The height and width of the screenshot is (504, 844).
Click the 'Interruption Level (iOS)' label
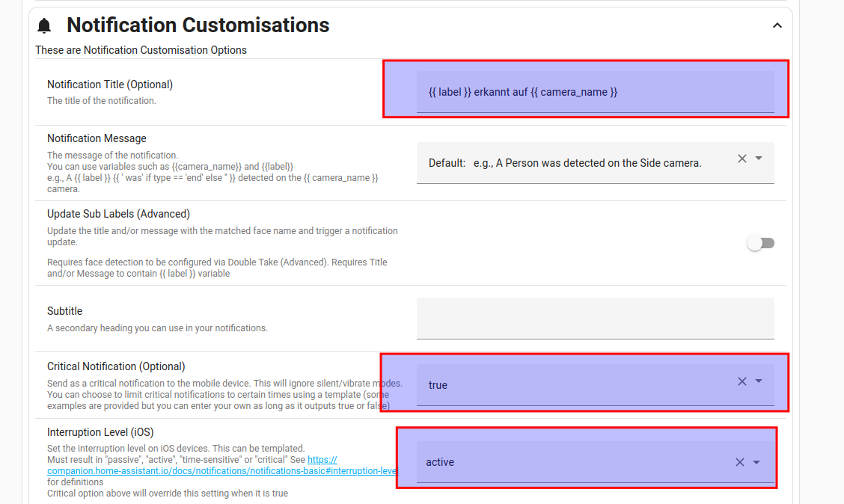pos(100,432)
